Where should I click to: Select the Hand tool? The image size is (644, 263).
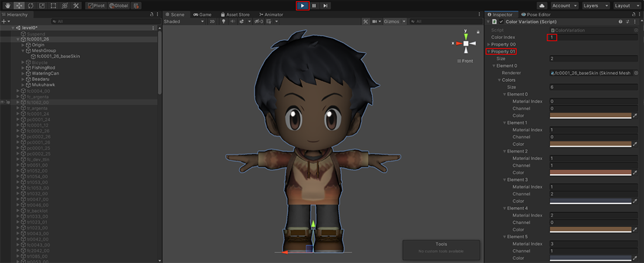click(8, 5)
